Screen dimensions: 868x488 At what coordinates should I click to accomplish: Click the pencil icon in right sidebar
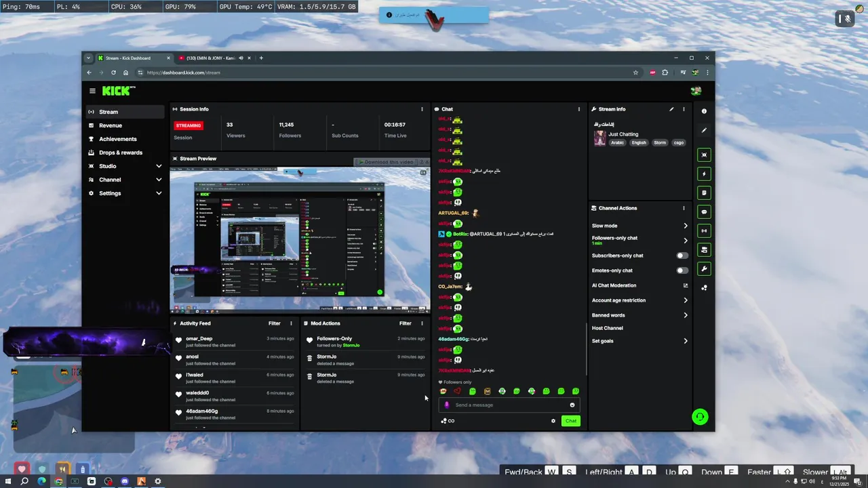(x=704, y=130)
